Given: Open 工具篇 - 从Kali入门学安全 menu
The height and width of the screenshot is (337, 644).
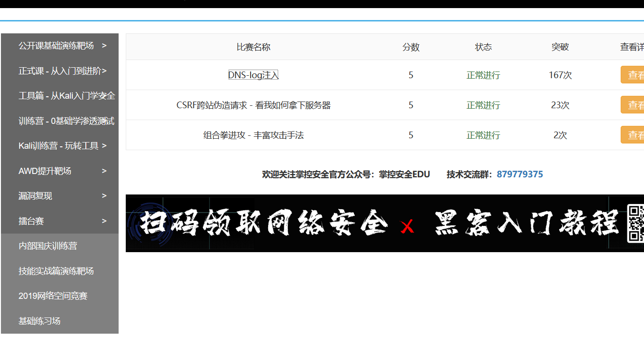Looking at the screenshot, I should coord(66,96).
